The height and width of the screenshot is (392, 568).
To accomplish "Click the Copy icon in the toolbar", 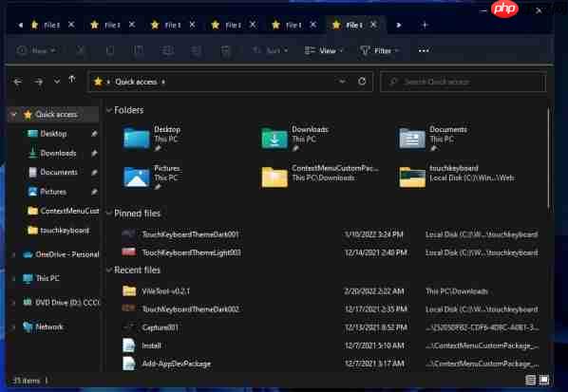I will [110, 50].
